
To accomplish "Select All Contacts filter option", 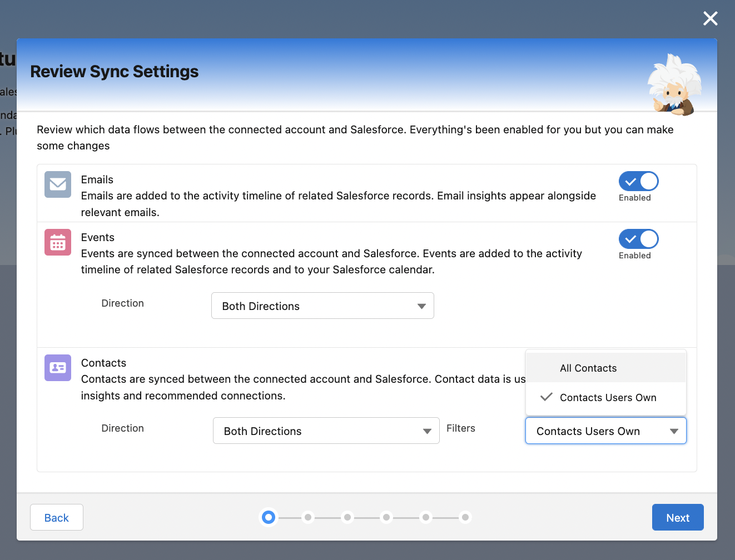I will (606, 368).
